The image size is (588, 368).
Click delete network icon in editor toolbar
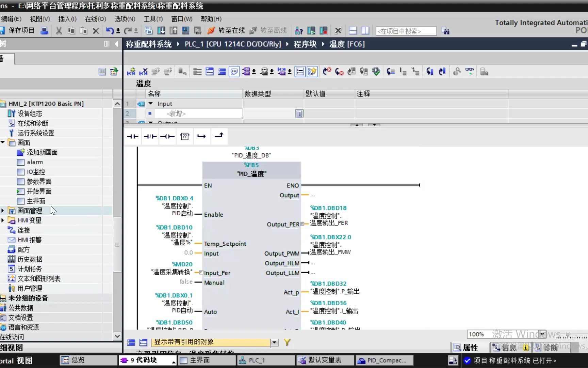pos(143,72)
